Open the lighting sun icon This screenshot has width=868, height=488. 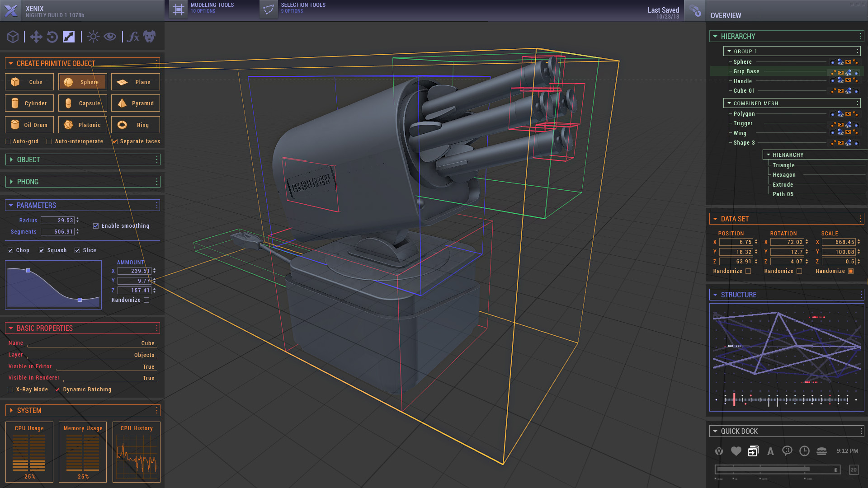[93, 37]
